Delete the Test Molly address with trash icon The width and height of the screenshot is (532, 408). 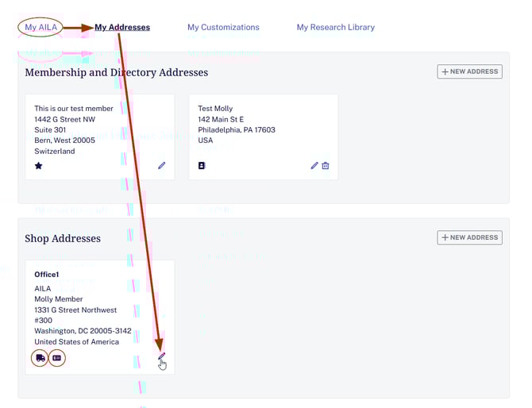[x=326, y=166]
